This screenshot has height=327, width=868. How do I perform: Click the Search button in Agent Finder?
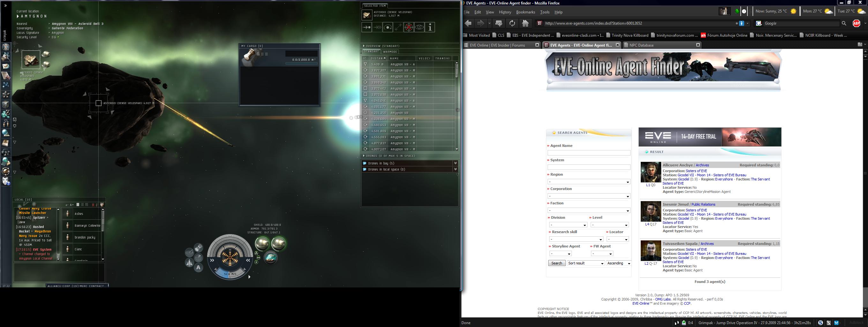tap(557, 263)
